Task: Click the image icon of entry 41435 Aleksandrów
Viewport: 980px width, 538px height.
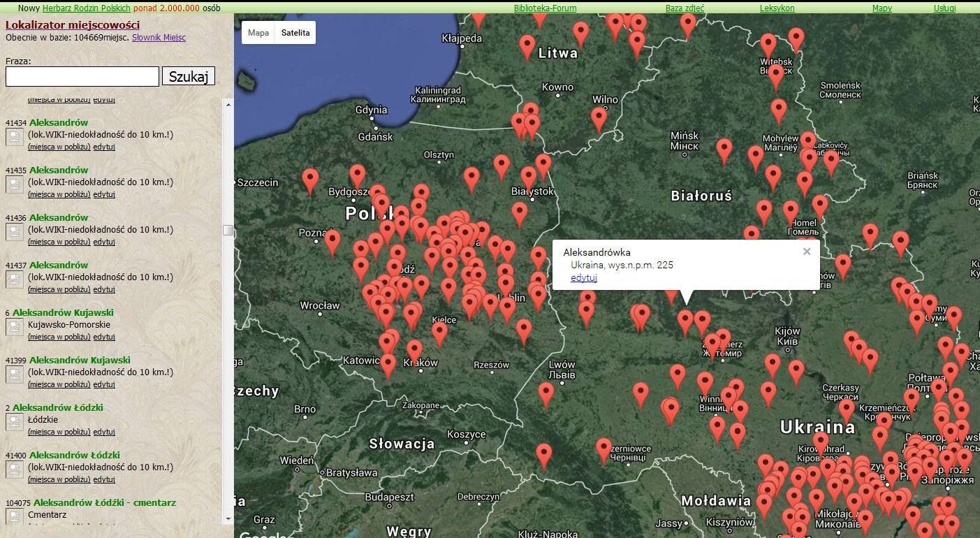Action: (15, 184)
